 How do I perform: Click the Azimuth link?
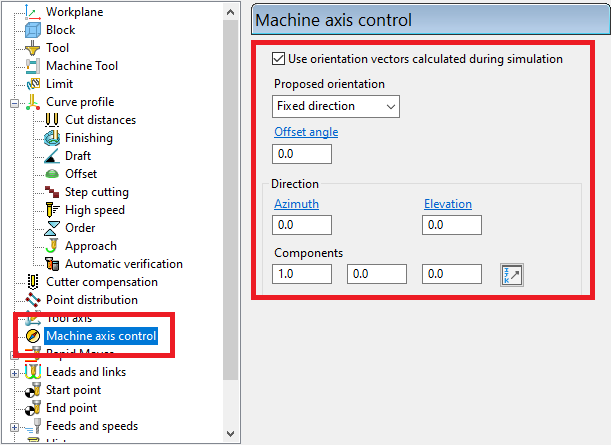click(296, 204)
